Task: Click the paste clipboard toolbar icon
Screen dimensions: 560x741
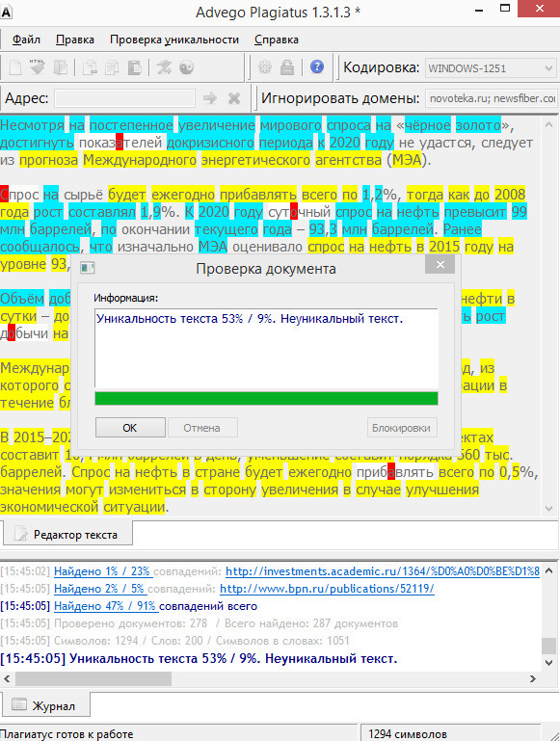Action: coord(135,67)
